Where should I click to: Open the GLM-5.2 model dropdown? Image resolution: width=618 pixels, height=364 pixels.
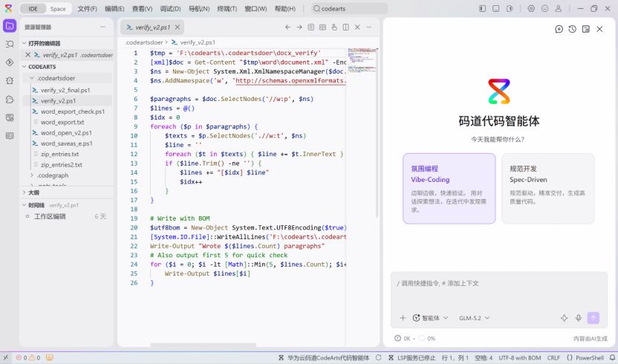tap(474, 318)
